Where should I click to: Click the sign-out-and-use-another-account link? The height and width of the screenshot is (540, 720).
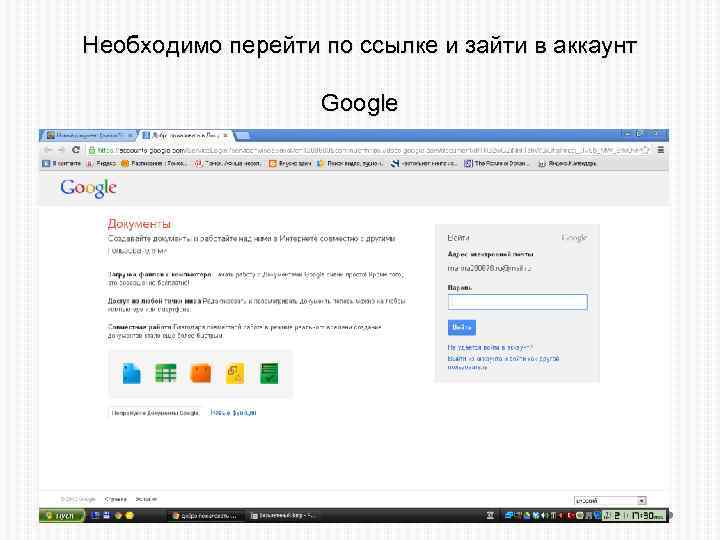tap(503, 362)
